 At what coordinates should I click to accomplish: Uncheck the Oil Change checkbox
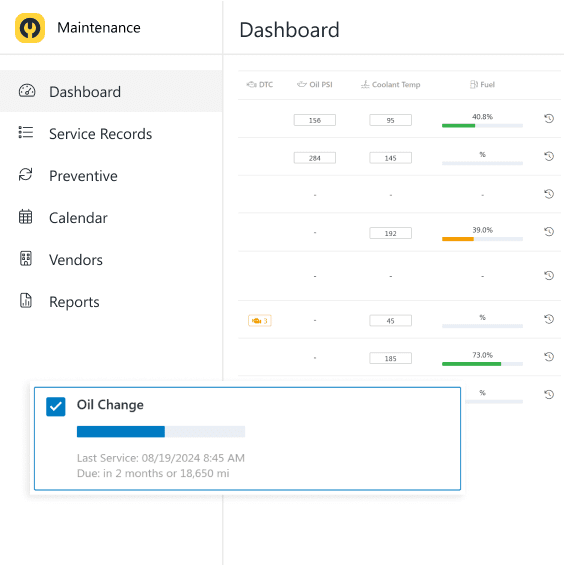tap(56, 406)
